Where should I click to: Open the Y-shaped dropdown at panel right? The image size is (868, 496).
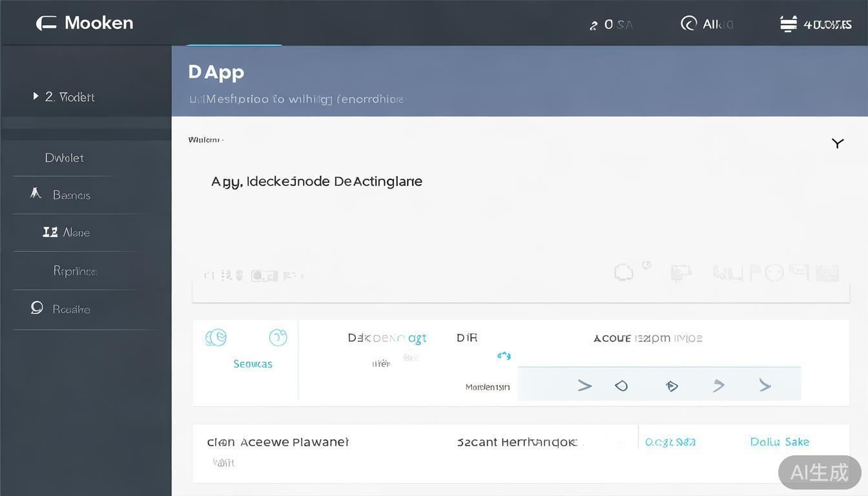point(838,143)
